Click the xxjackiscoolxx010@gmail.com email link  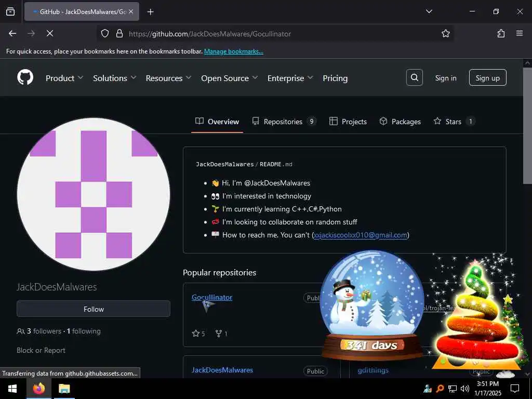coord(361,235)
